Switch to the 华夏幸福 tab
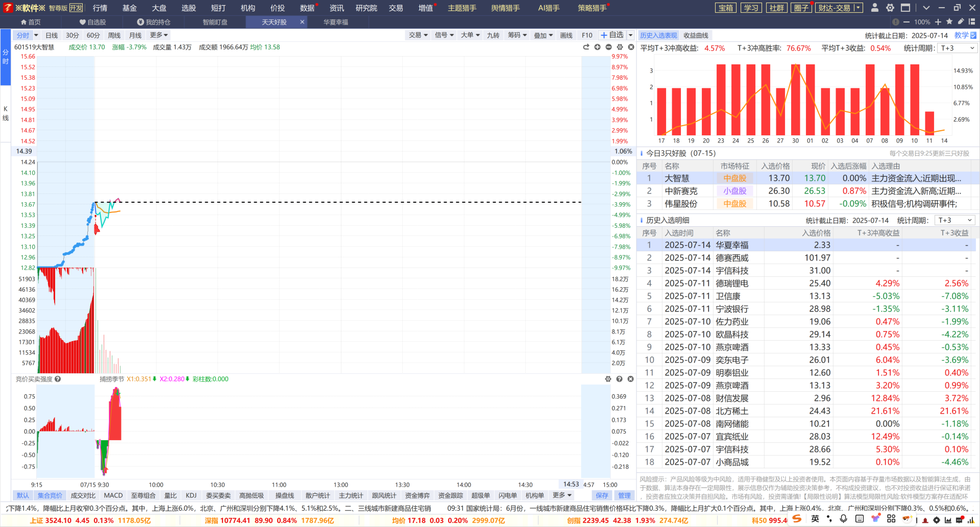 (x=336, y=22)
